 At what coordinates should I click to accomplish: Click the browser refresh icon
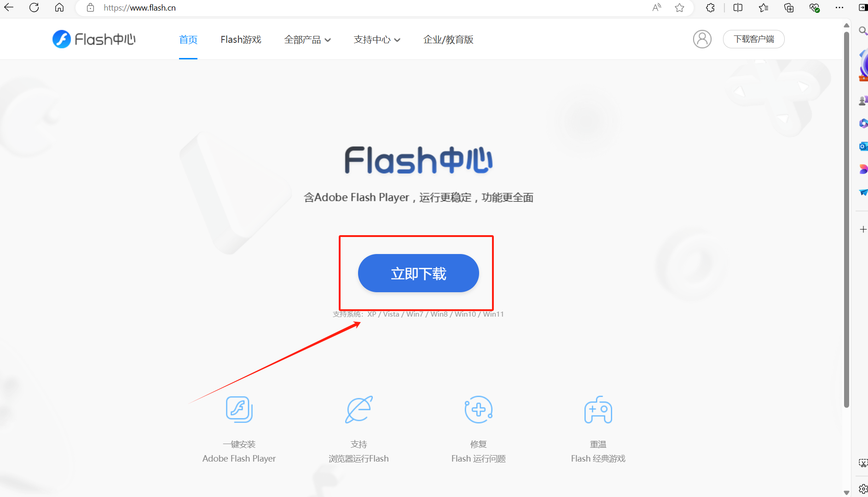34,8
